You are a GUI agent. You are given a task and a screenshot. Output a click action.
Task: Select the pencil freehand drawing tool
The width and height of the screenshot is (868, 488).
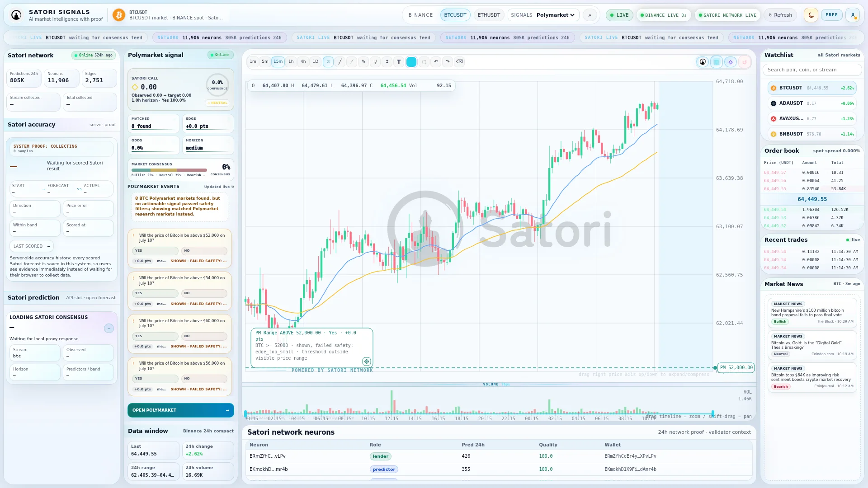(363, 62)
